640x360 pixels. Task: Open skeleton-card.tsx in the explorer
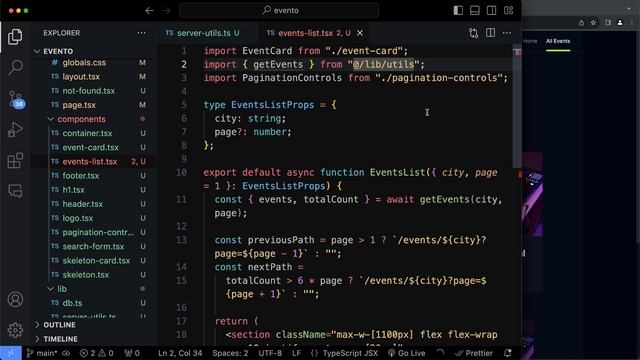[96, 261]
